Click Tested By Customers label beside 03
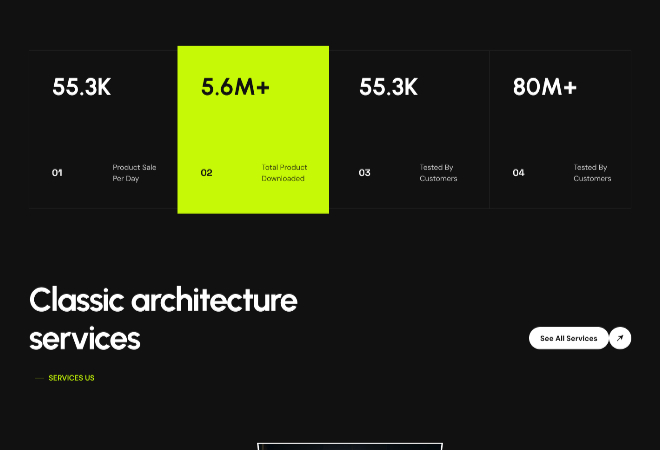This screenshot has height=450, width=660. (x=438, y=173)
